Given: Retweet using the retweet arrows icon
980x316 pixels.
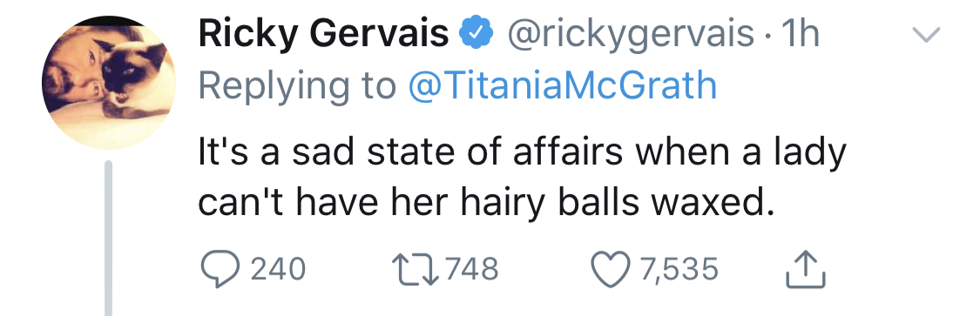Looking at the screenshot, I should point(416,270).
